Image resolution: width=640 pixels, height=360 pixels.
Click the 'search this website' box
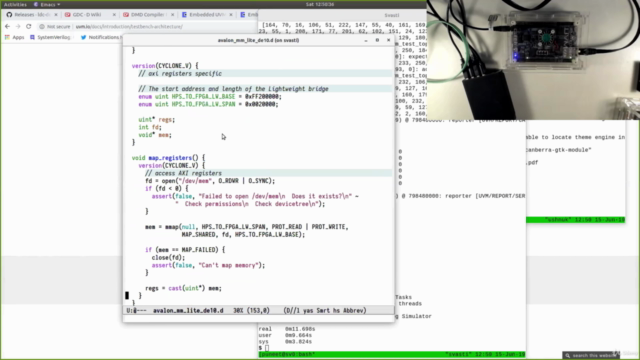click(x=591, y=356)
